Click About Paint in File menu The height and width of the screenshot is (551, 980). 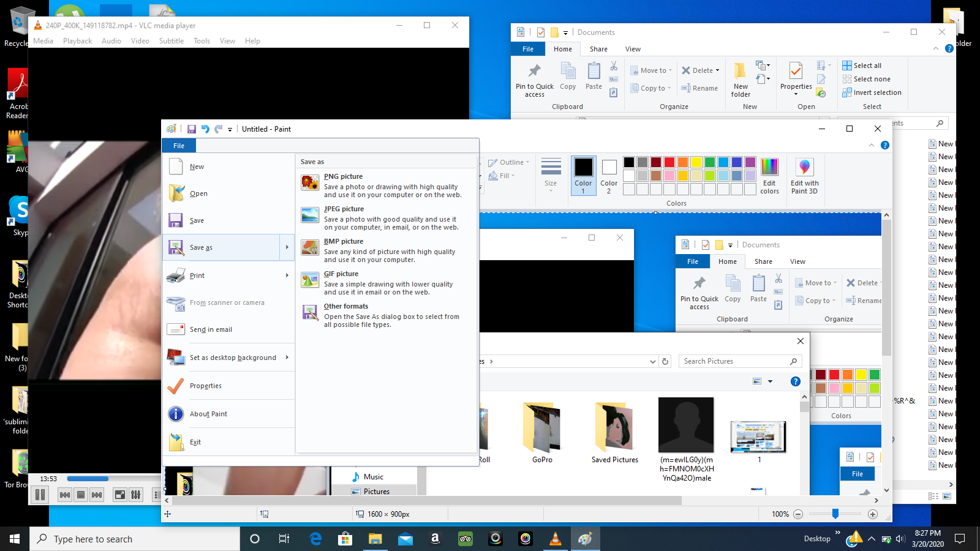click(x=228, y=414)
